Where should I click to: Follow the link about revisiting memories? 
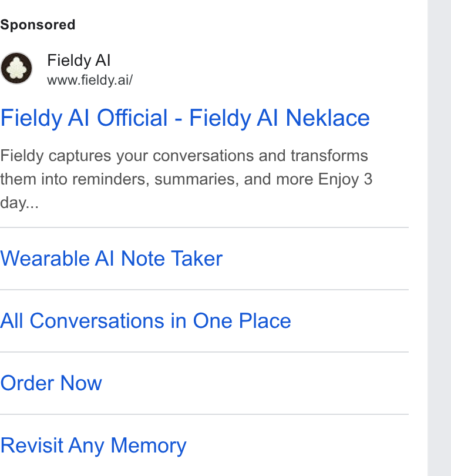[x=93, y=445]
